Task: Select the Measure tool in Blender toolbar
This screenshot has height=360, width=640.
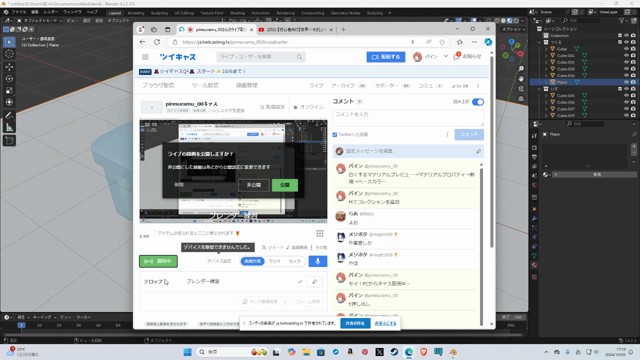Action: click(9, 128)
